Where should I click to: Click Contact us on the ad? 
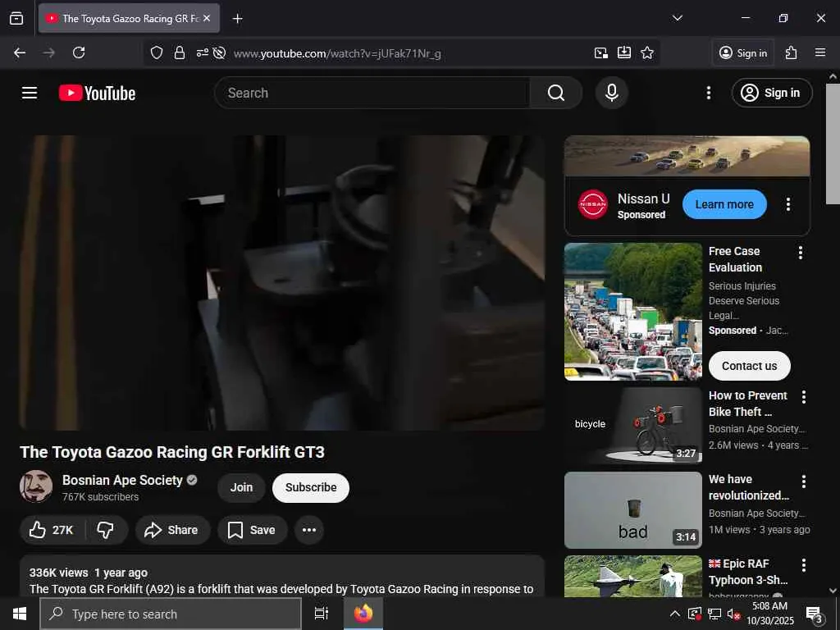point(749,366)
